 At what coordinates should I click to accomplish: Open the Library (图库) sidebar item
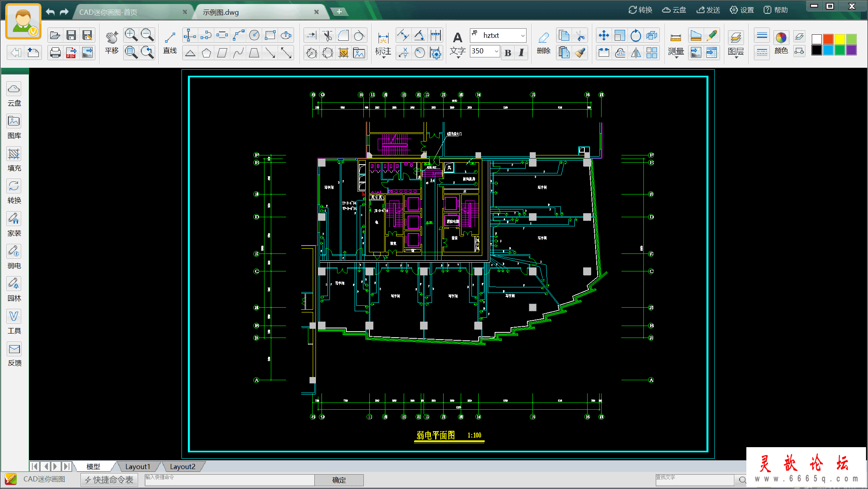point(14,128)
